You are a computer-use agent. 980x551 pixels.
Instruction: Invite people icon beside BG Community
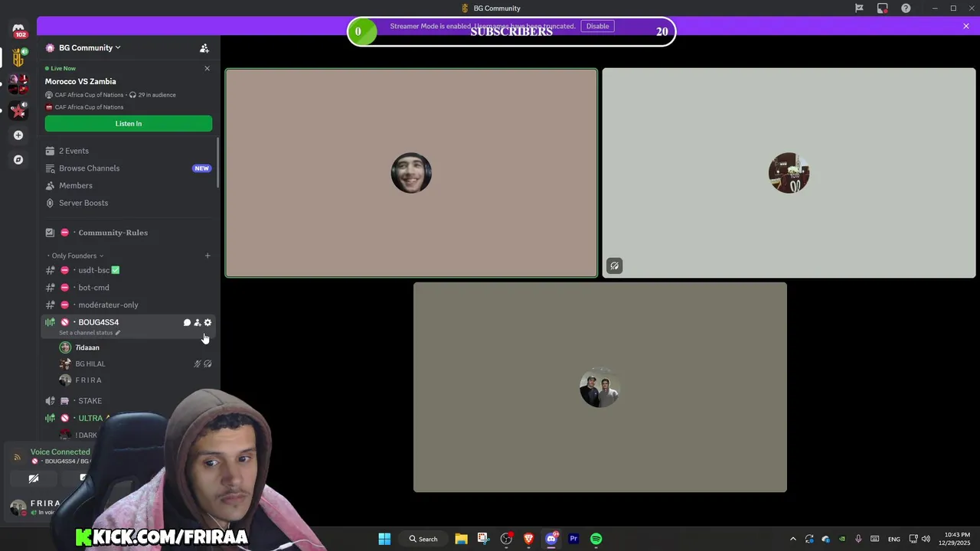pos(204,47)
